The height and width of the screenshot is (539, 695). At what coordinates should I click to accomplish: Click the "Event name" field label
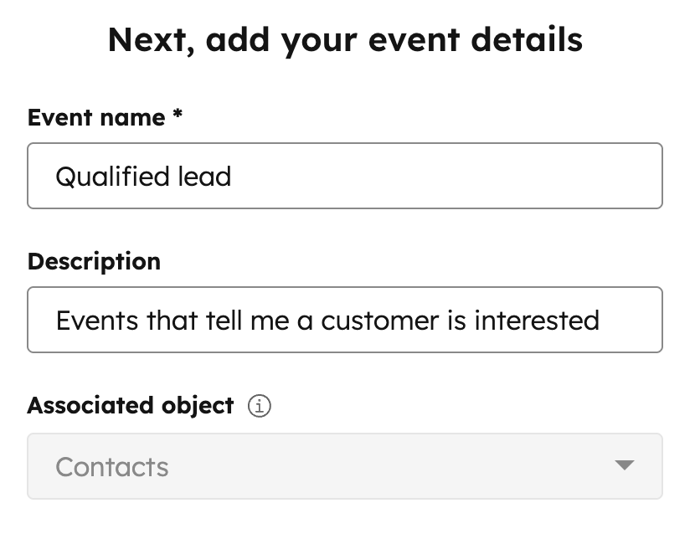96,118
